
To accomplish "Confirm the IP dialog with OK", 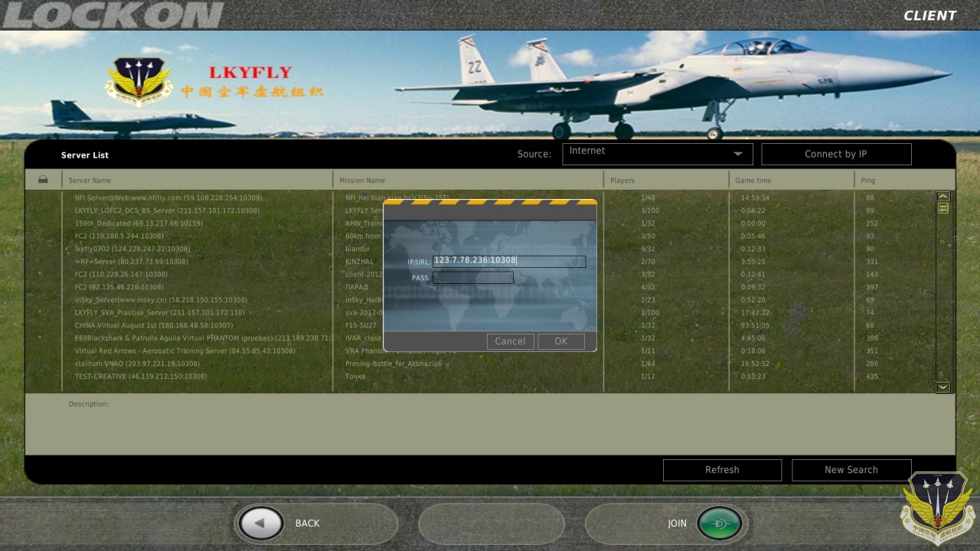I will pos(561,341).
